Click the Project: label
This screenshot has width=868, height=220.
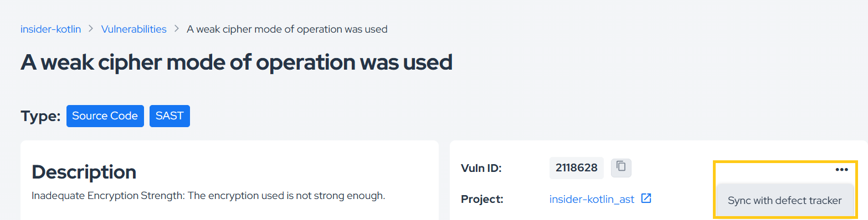click(x=482, y=200)
